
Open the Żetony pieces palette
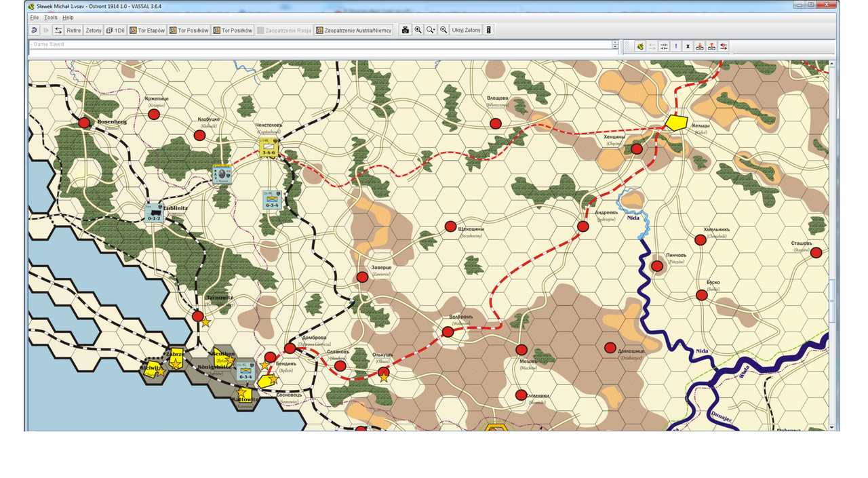(94, 31)
